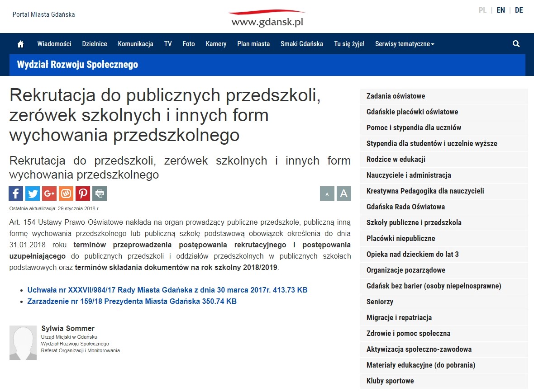Image resolution: width=534 pixels, height=392 pixels.
Task: Open Seniorzy sidebar item
Action: [x=444, y=302]
